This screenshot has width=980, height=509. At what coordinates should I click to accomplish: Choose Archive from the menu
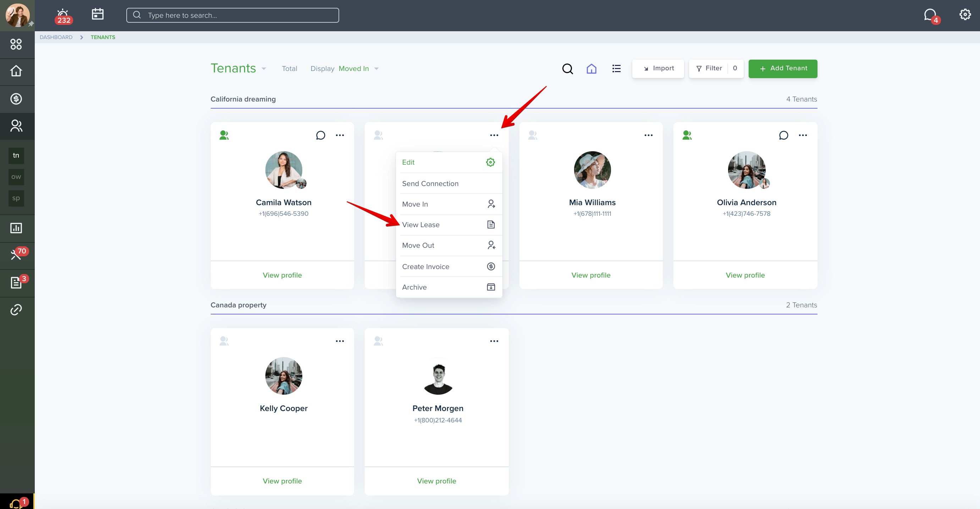(x=449, y=288)
